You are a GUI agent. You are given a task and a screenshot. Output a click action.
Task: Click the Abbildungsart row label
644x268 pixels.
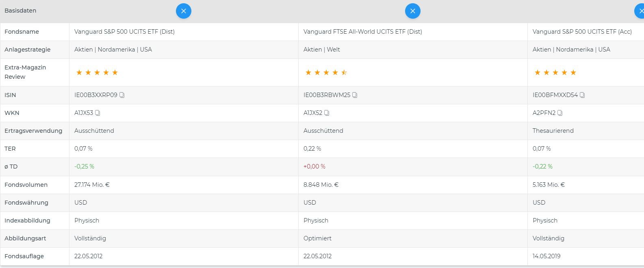click(x=25, y=238)
